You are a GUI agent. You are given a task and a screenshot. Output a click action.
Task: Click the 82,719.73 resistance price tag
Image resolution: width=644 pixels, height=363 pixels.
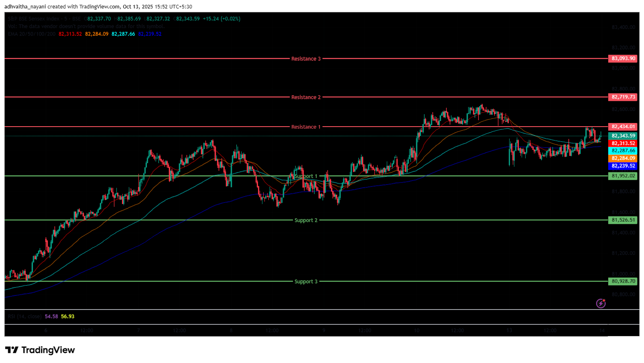(x=623, y=97)
